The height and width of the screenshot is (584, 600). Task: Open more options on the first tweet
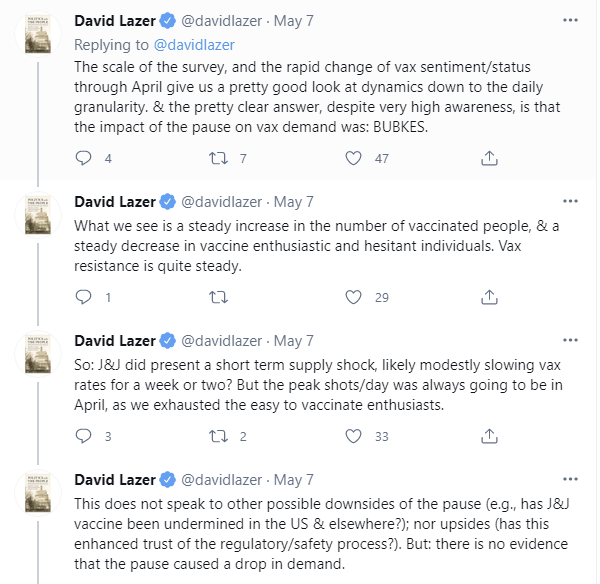569,19
